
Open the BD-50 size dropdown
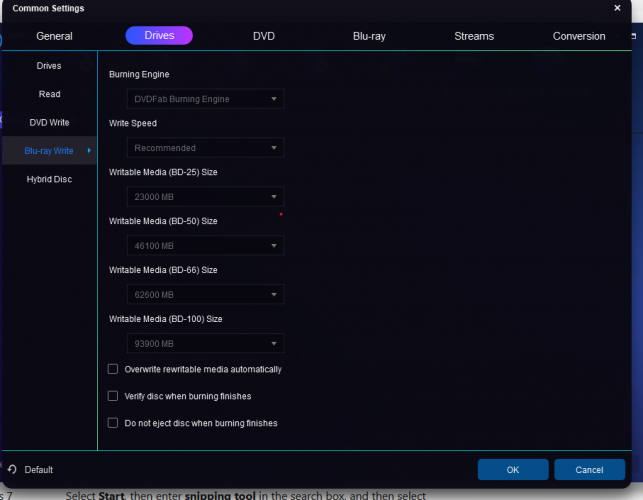point(205,246)
